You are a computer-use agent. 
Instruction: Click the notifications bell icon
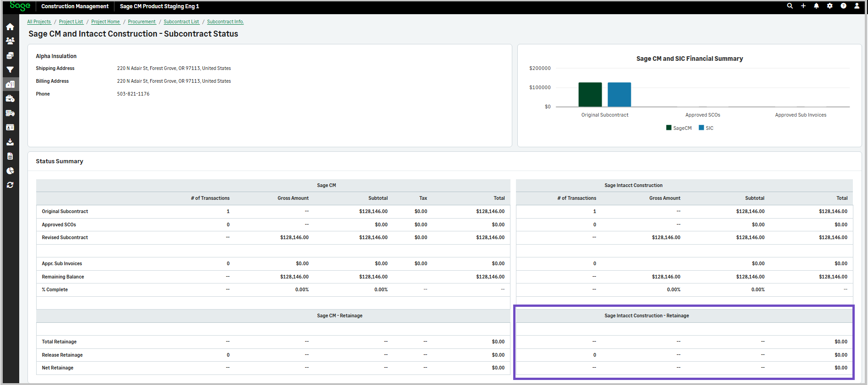tap(816, 6)
